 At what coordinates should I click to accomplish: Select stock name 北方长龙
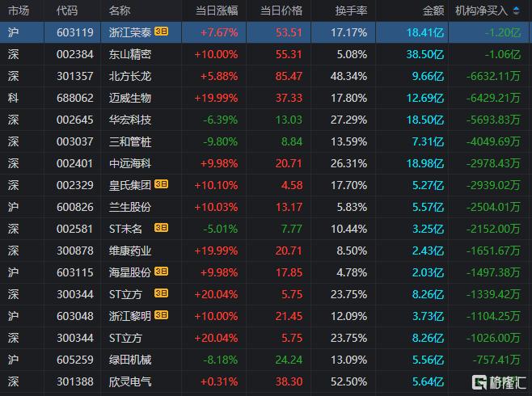point(130,76)
